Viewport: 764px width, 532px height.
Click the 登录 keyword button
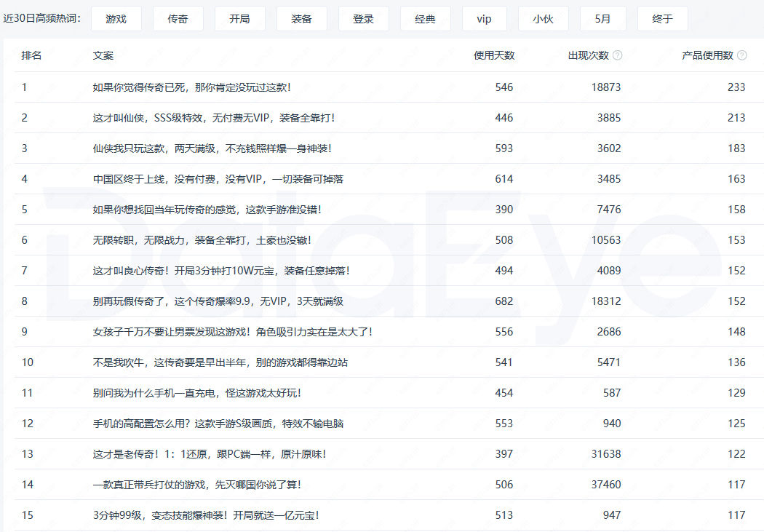363,19
